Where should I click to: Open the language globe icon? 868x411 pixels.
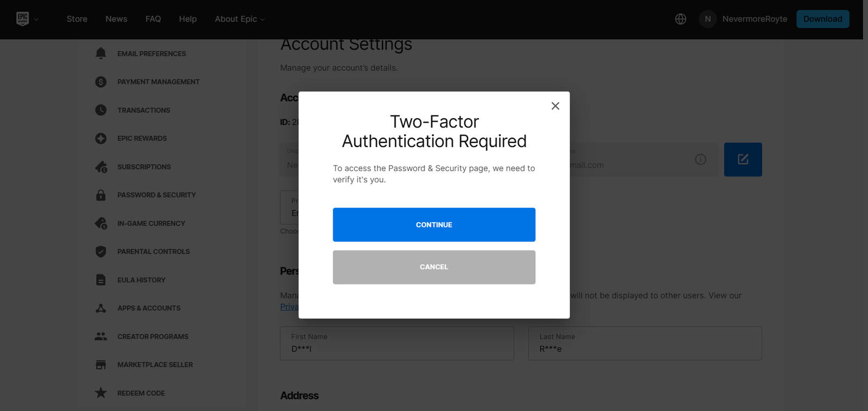click(680, 18)
